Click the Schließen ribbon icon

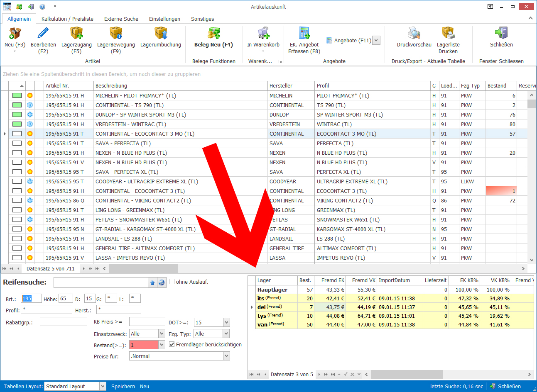coord(501,34)
